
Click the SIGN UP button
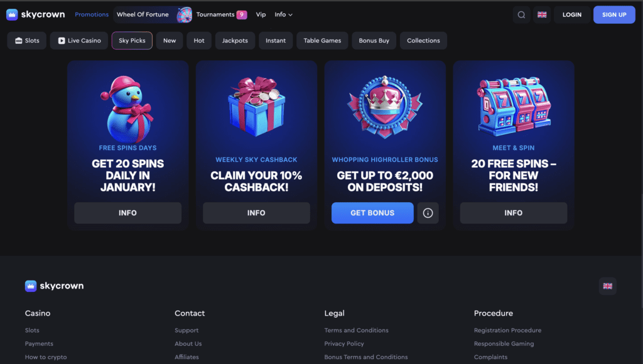[x=614, y=15]
